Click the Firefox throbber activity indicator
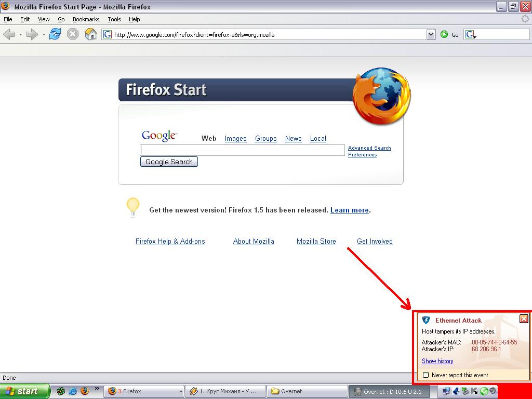 pyautogui.click(x=525, y=19)
